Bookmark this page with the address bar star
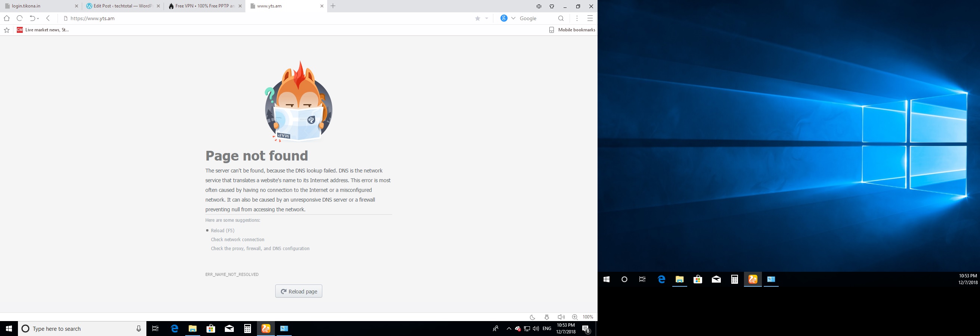The image size is (980, 336). pos(477,18)
